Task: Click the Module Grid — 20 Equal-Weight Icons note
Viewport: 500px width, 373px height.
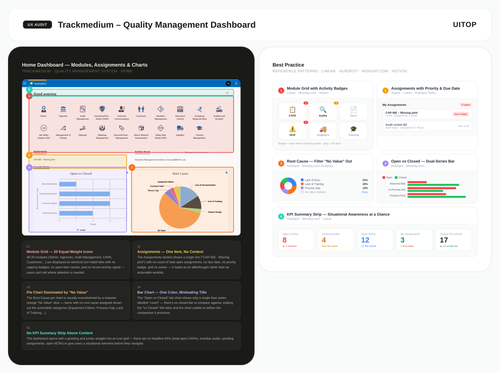Action: point(76,260)
